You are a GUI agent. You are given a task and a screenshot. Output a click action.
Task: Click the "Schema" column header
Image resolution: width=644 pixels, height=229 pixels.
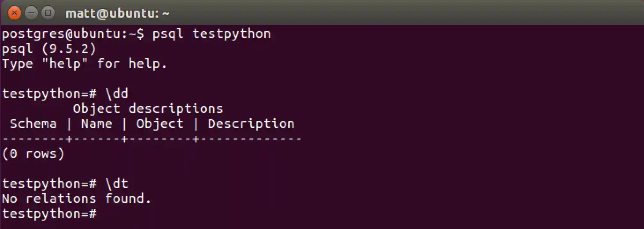(x=33, y=124)
